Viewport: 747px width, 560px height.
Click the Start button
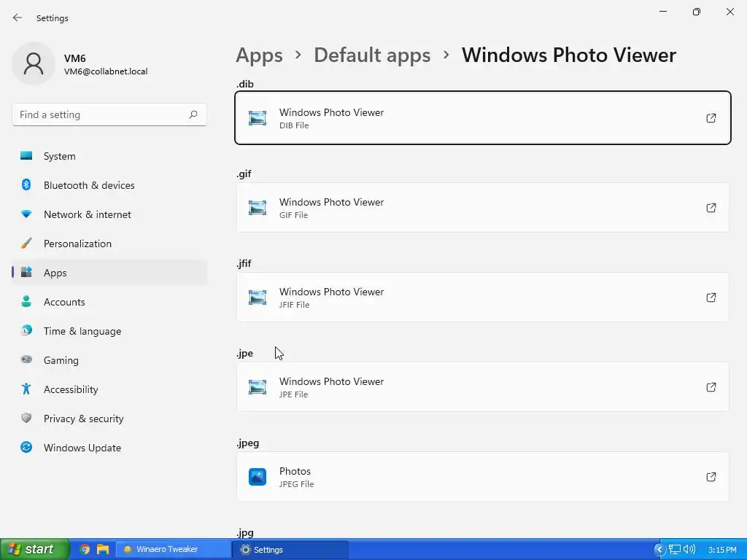tap(34, 549)
